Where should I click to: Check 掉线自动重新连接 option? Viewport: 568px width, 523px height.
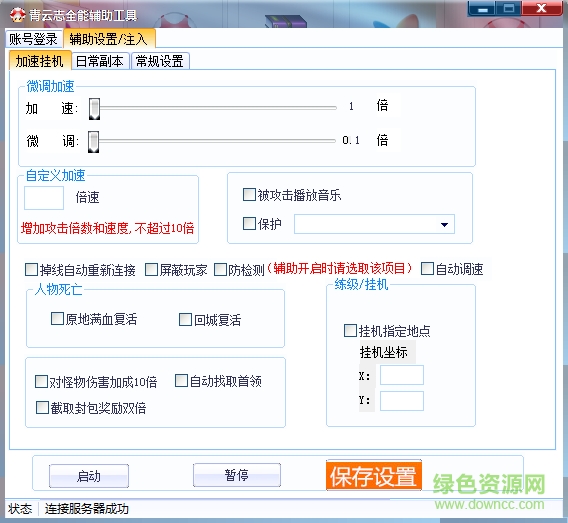click(x=32, y=269)
